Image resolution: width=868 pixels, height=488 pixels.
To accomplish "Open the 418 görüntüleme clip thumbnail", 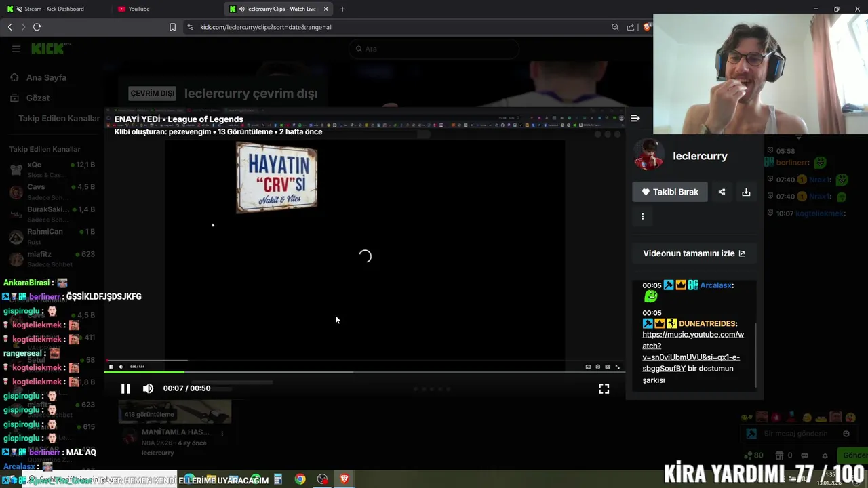I will tap(175, 411).
